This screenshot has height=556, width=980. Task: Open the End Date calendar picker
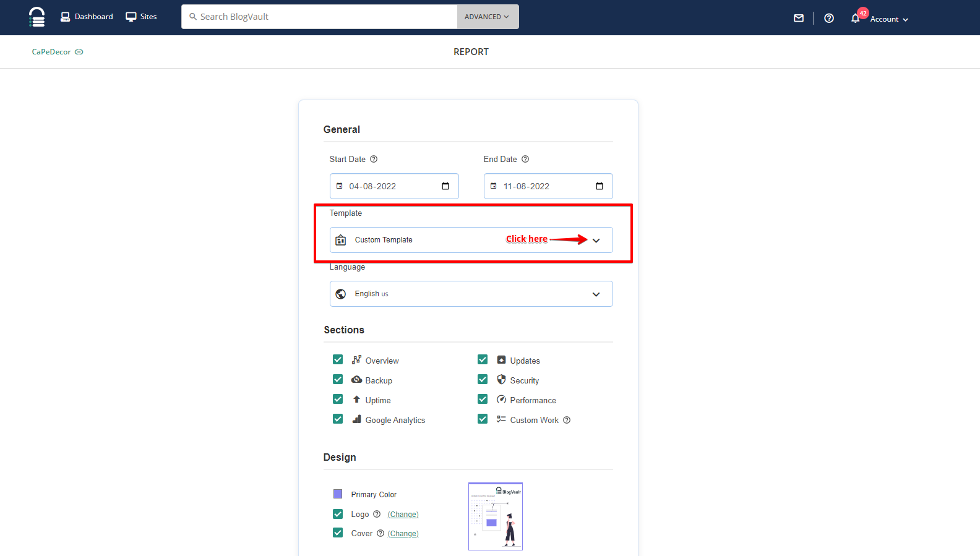(x=600, y=186)
